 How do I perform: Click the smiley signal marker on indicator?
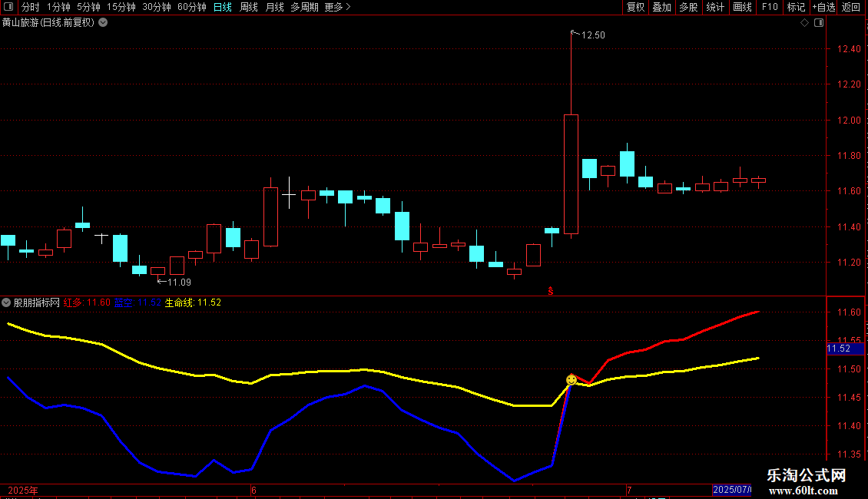click(x=571, y=379)
